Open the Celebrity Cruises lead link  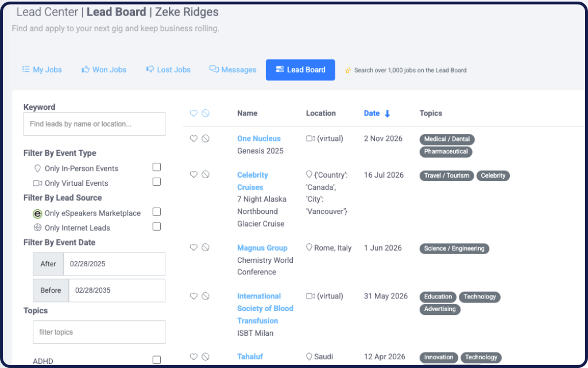tap(253, 181)
